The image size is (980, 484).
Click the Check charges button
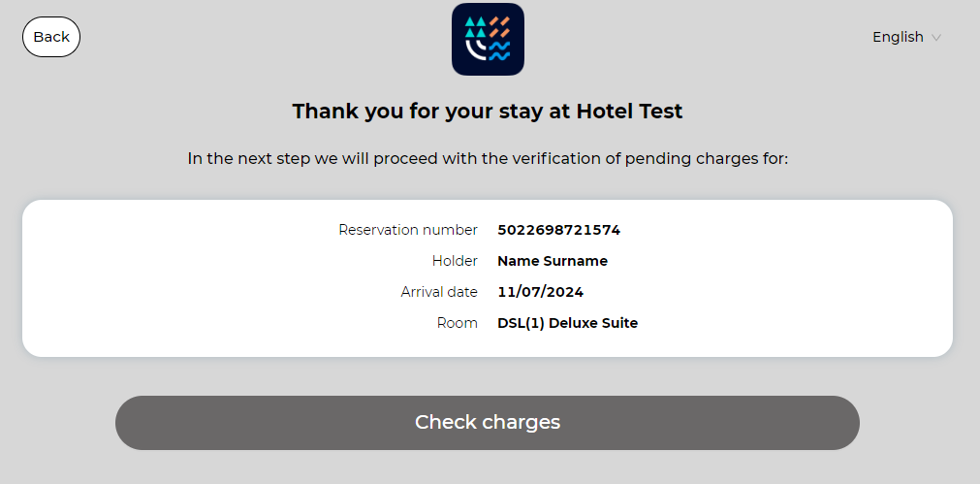click(488, 423)
